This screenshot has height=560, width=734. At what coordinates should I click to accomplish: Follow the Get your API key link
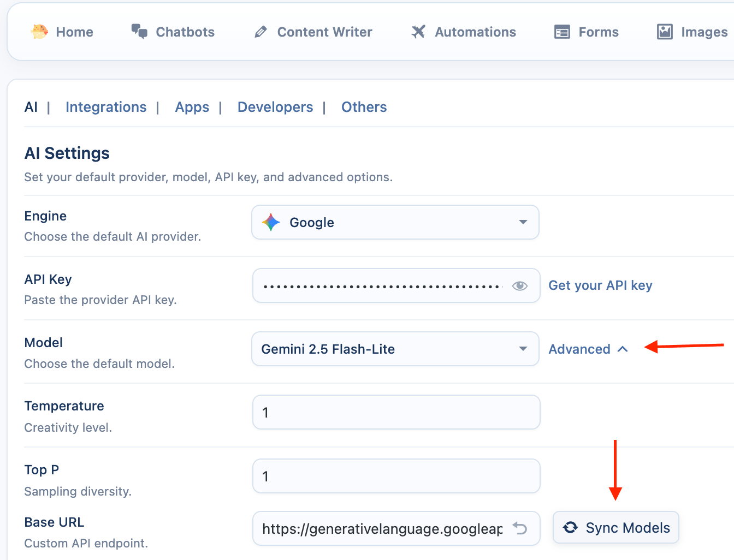(x=600, y=285)
